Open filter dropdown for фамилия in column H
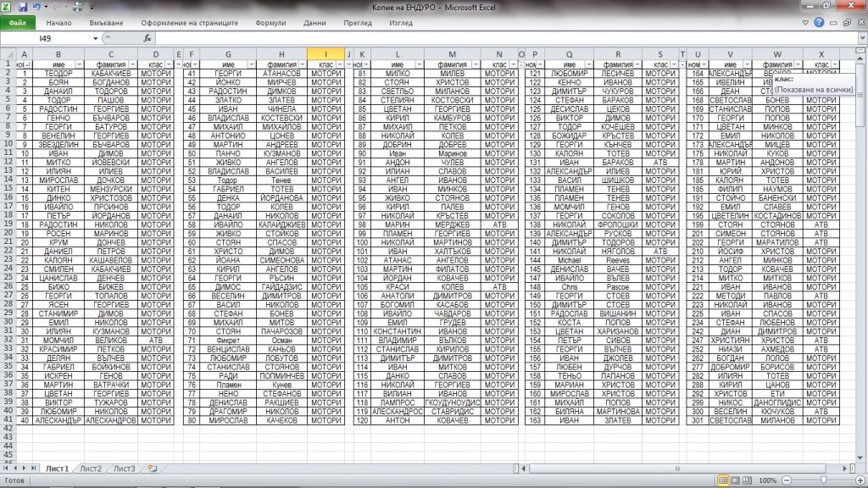Viewport: 868px width, 488px height. pyautogui.click(x=303, y=64)
